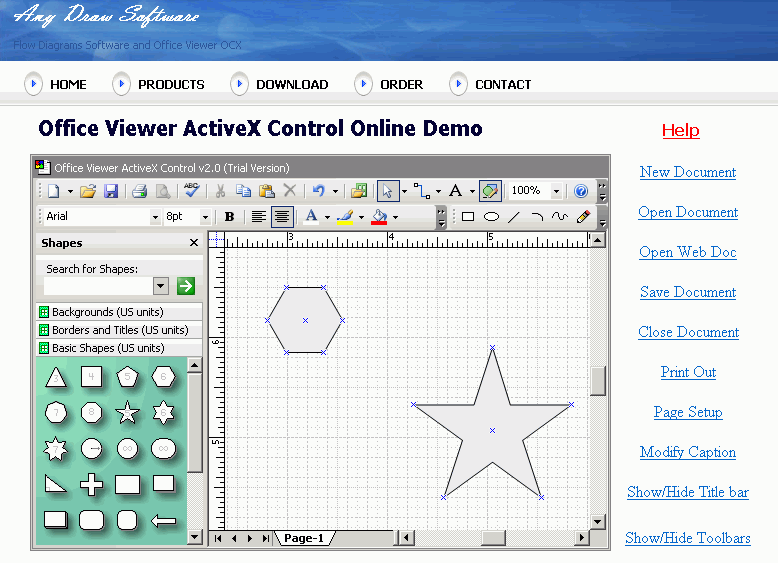Expand the Pointer tool dropdown arrow
This screenshot has height=563, width=778.
pyautogui.click(x=404, y=191)
